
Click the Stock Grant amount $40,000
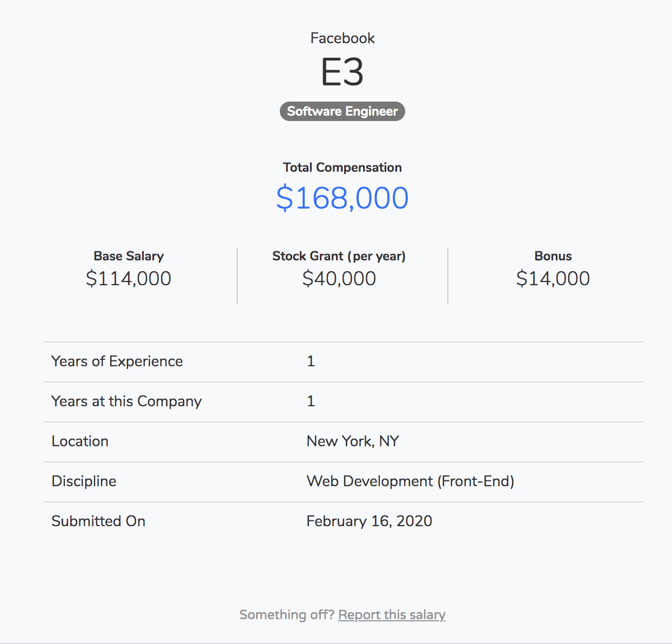339,279
